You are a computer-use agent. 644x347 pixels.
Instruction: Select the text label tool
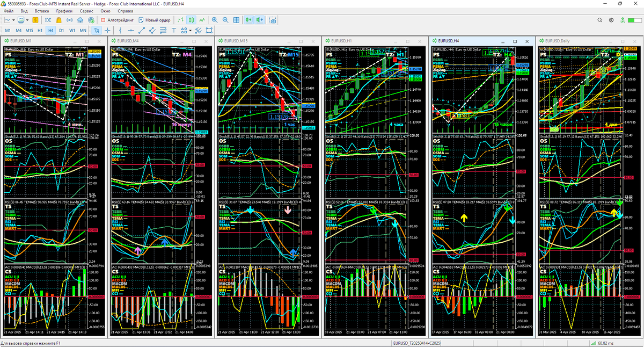173,31
